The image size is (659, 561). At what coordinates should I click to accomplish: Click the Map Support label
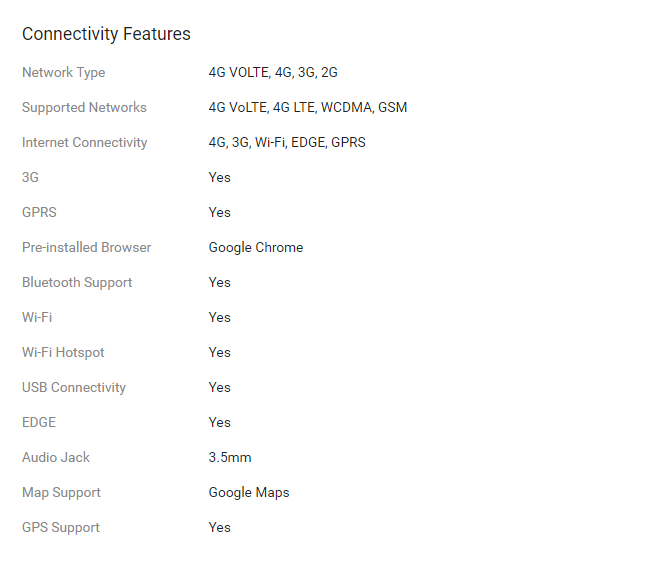(61, 493)
